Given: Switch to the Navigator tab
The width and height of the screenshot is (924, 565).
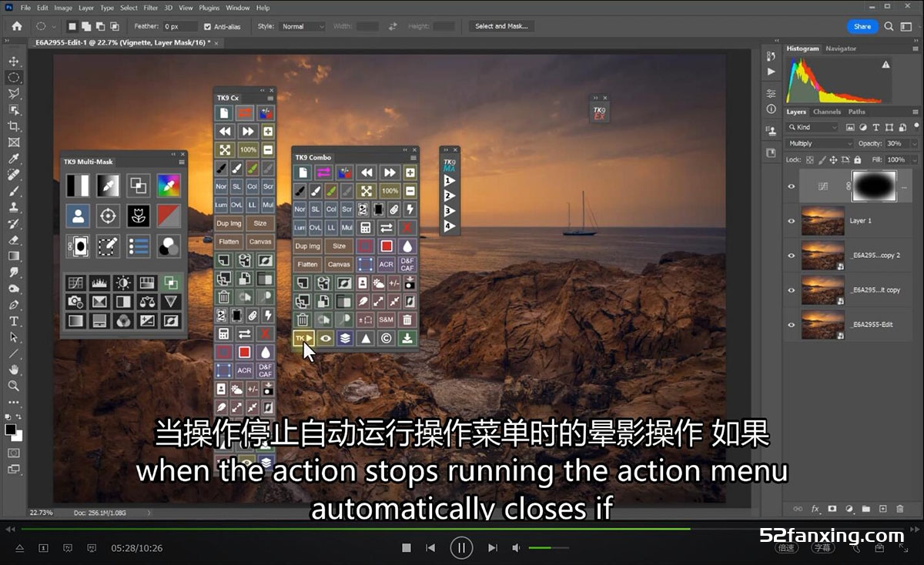Looking at the screenshot, I should (841, 48).
